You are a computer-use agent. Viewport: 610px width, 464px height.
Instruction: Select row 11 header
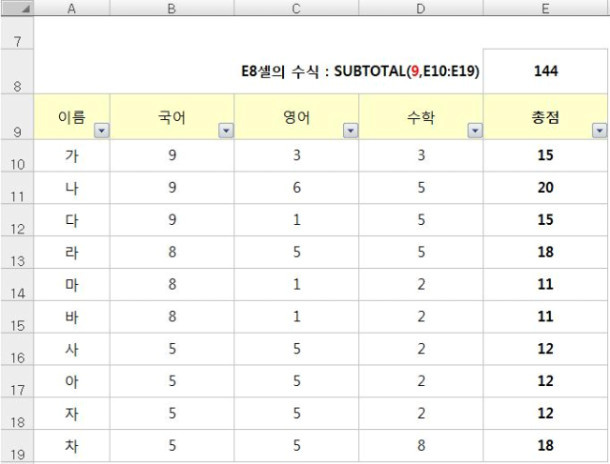pyautogui.click(x=17, y=188)
